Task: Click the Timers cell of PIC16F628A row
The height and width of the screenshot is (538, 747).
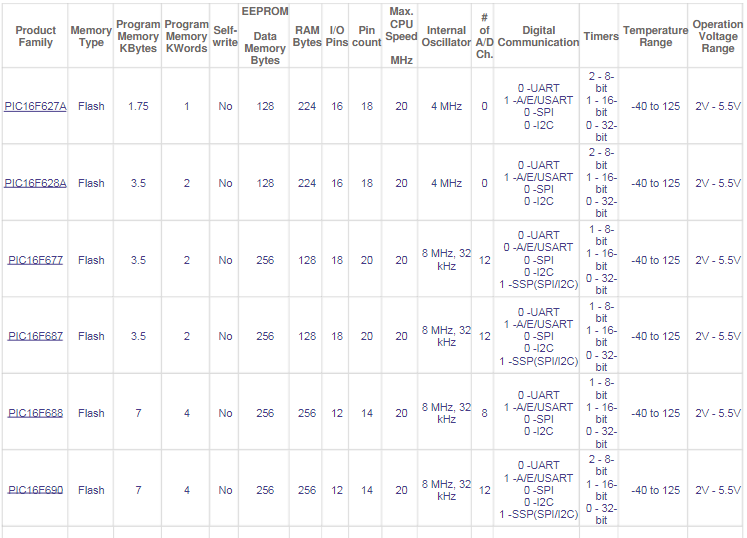Action: click(601, 183)
